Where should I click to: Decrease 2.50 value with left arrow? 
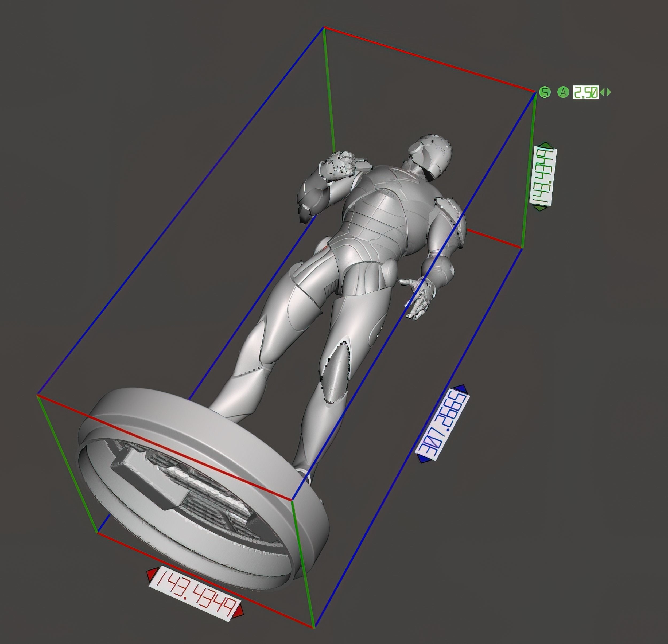click(602, 92)
